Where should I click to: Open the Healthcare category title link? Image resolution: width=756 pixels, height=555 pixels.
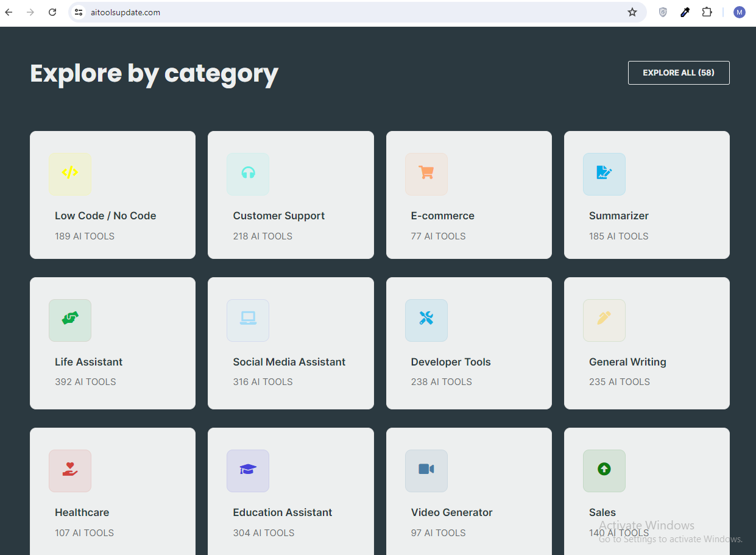pos(82,512)
